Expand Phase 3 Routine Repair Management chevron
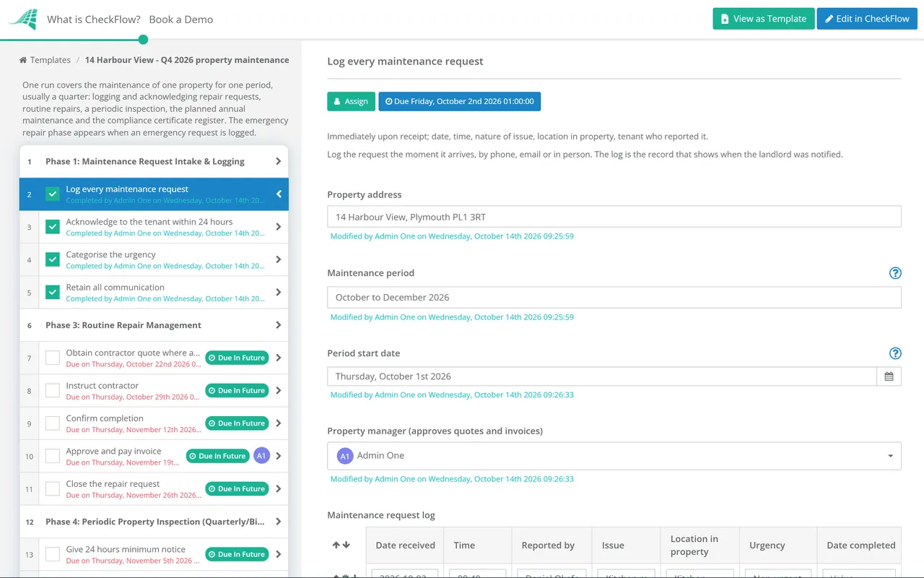This screenshot has height=578, width=924. click(279, 325)
